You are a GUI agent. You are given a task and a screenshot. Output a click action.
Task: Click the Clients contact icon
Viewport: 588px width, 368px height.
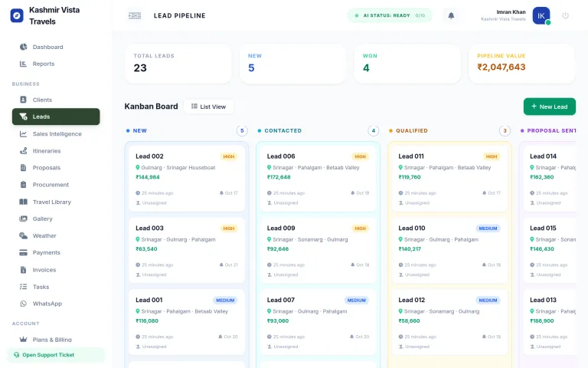pos(23,100)
